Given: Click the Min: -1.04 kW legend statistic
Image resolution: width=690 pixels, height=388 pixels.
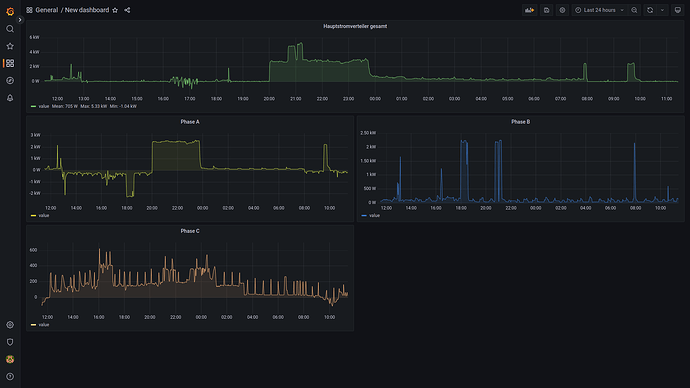Looking at the screenshot, I should 123,106.
